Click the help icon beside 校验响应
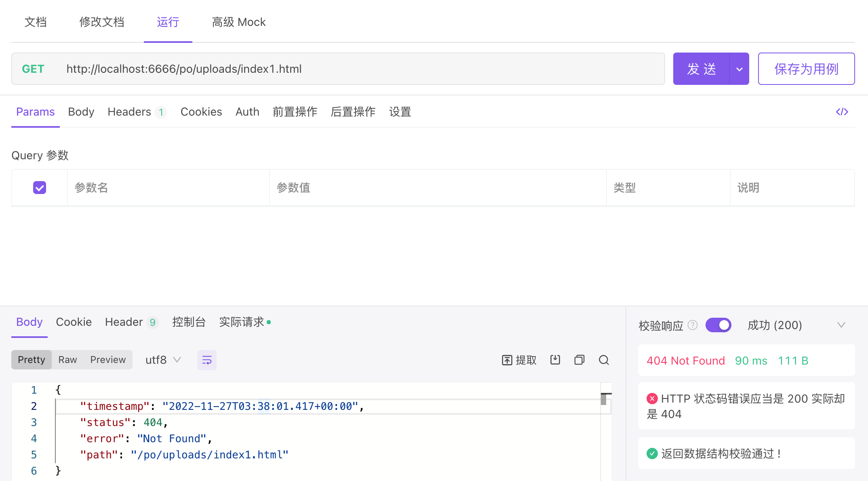 [693, 325]
